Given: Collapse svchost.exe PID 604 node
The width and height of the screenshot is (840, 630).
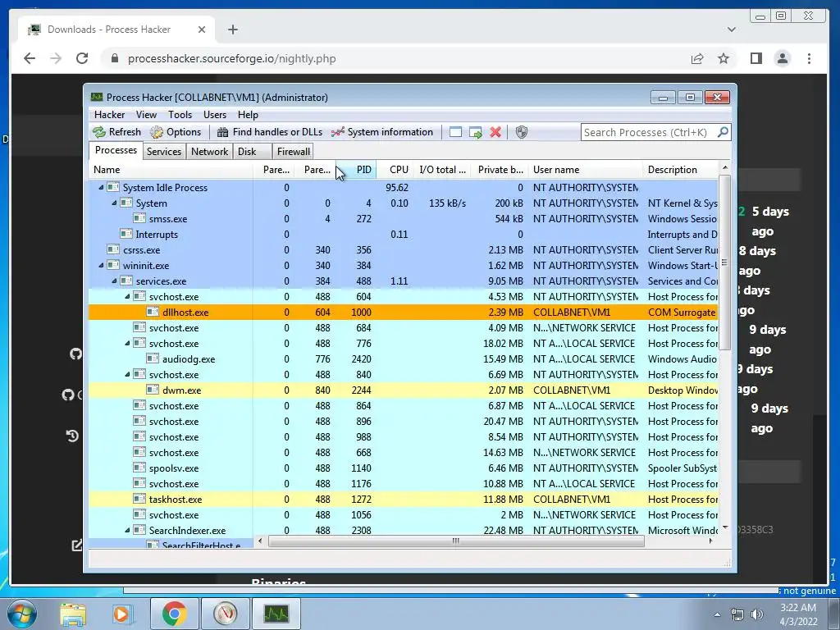Looking at the screenshot, I should click(x=127, y=296).
